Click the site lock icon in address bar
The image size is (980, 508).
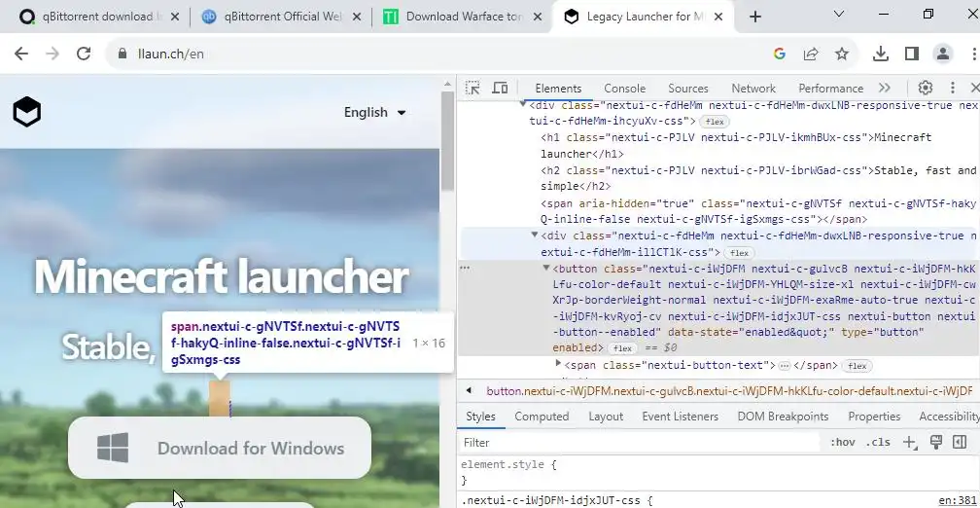[x=122, y=54]
